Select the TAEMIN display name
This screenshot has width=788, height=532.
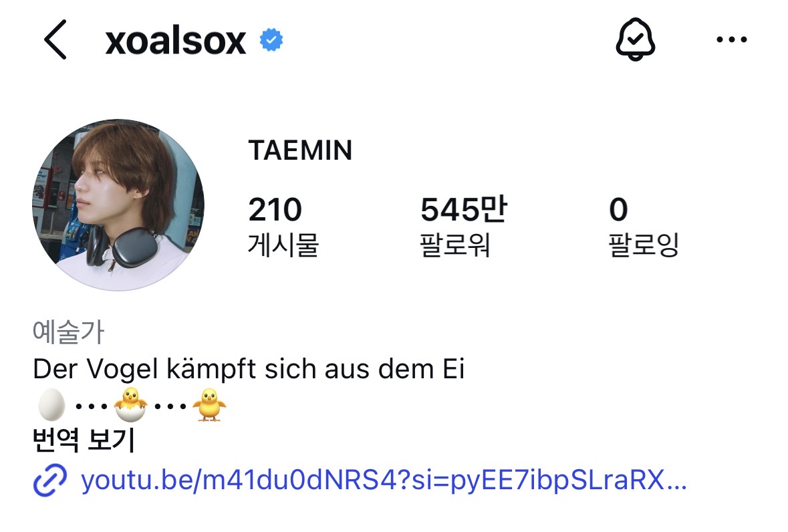(x=301, y=150)
